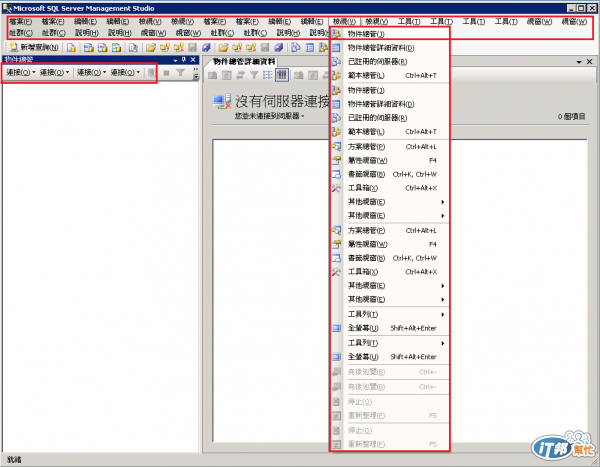Show Object Explorer Details from main toolbar
This screenshot has height=467, width=600.
pyautogui.click(x=310, y=47)
